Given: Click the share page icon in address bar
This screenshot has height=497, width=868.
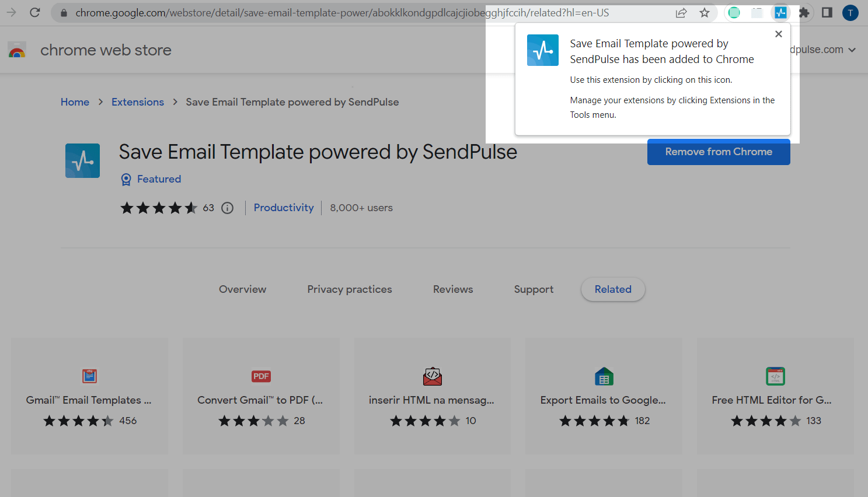Looking at the screenshot, I should point(681,13).
